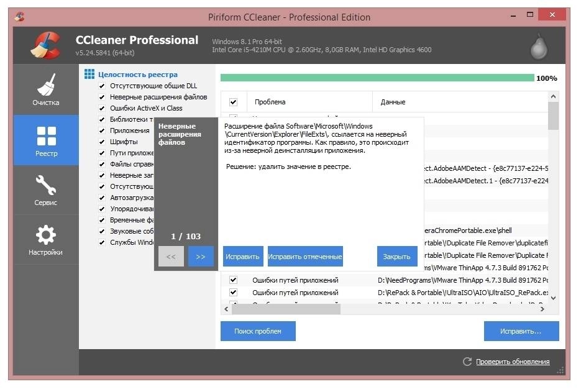Image resolution: width=581 pixels, height=392 pixels.
Task: Select the eraChromePortable.exe\shell entry
Action: pyautogui.click(x=468, y=230)
